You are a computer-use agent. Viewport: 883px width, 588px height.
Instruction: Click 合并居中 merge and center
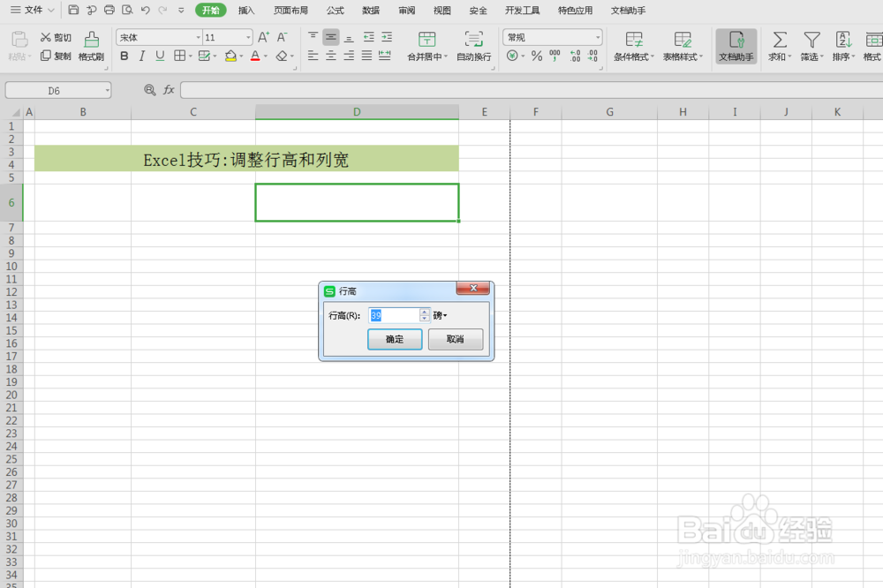426,46
